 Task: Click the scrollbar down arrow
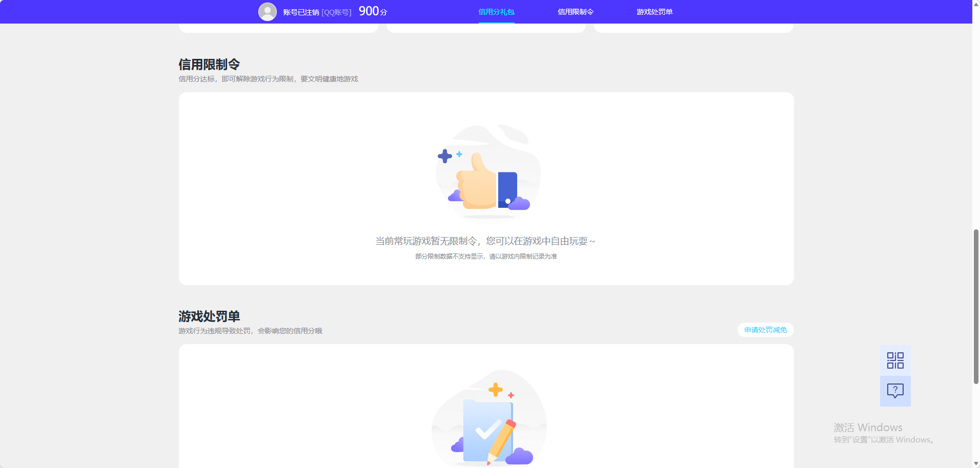[x=975, y=464]
